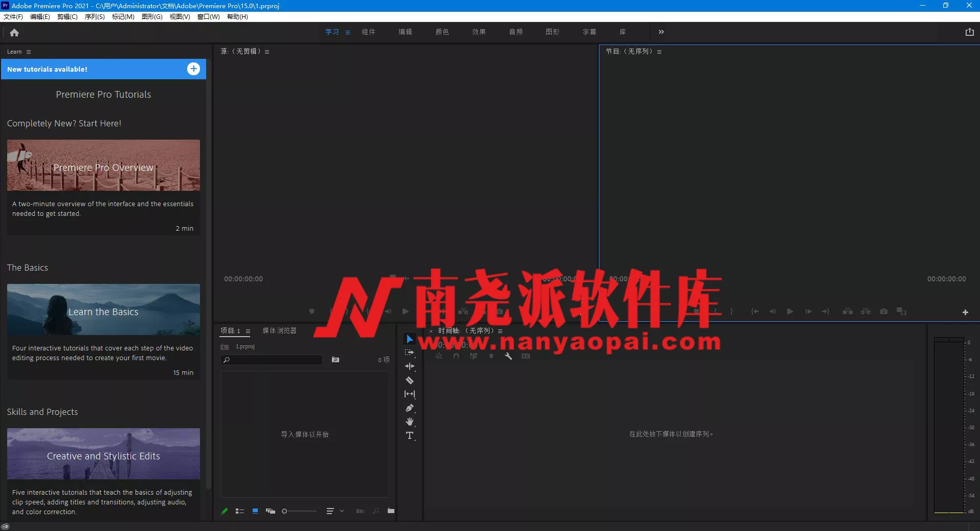The width and height of the screenshot is (980, 531).
Task: Open the 序列(S) menu
Action: pyautogui.click(x=95, y=17)
